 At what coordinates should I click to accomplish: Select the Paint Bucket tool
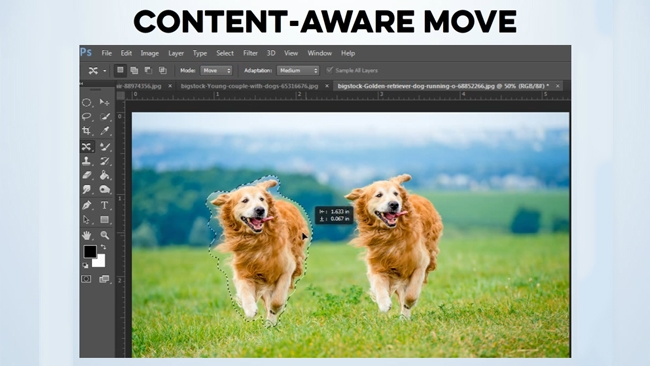point(104,175)
